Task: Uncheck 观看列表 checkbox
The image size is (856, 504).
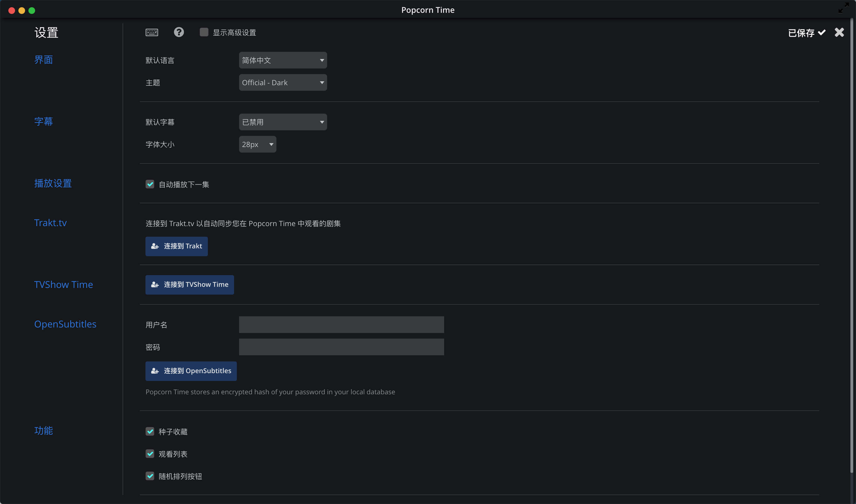Action: 150,454
